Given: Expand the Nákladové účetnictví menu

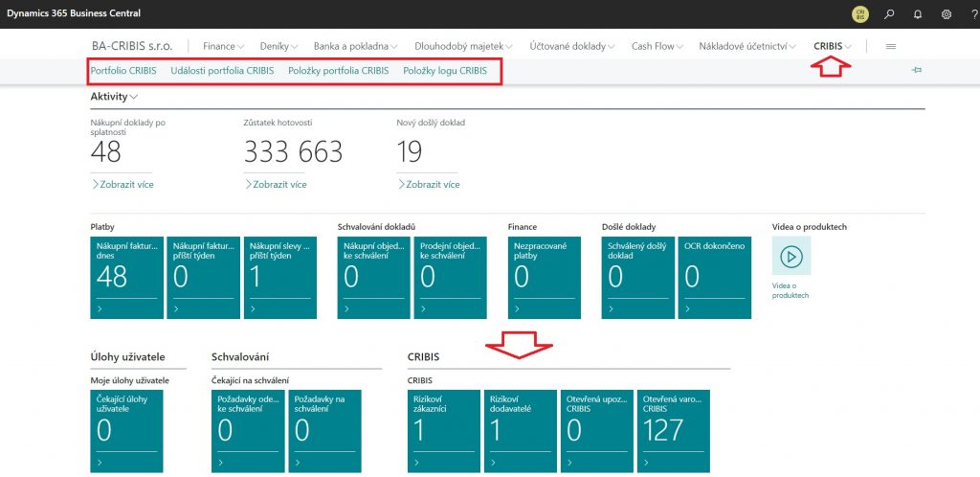Looking at the screenshot, I should (747, 46).
